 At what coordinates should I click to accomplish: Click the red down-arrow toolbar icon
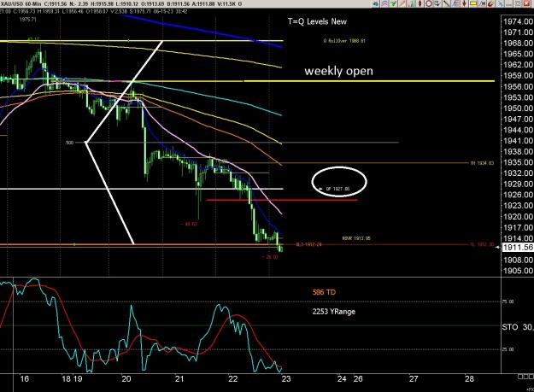pos(464,3)
